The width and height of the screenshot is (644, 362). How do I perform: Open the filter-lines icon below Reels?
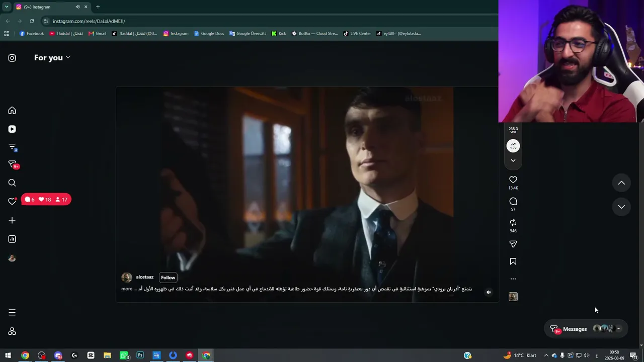point(12,147)
